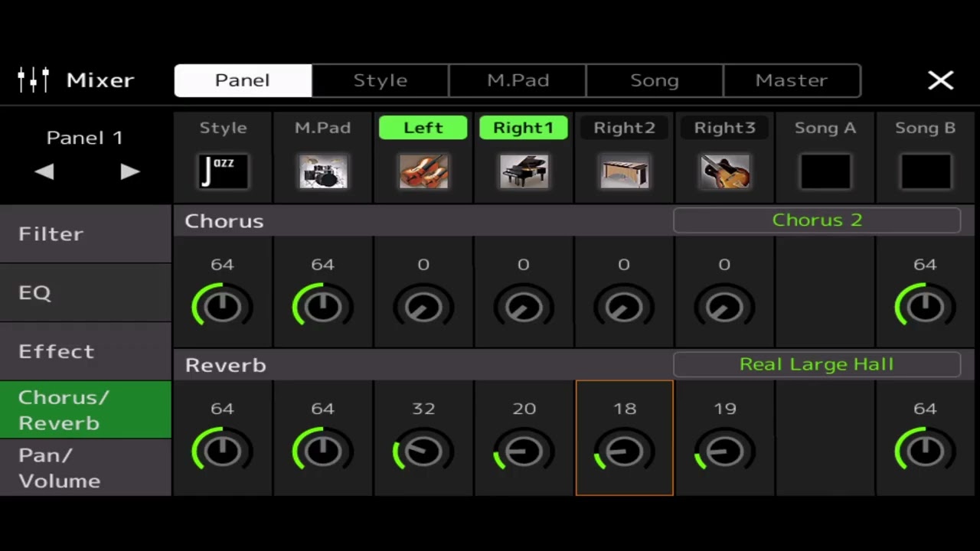Select the empty Song B voice slot
The width and height of the screenshot is (980, 551).
925,171
